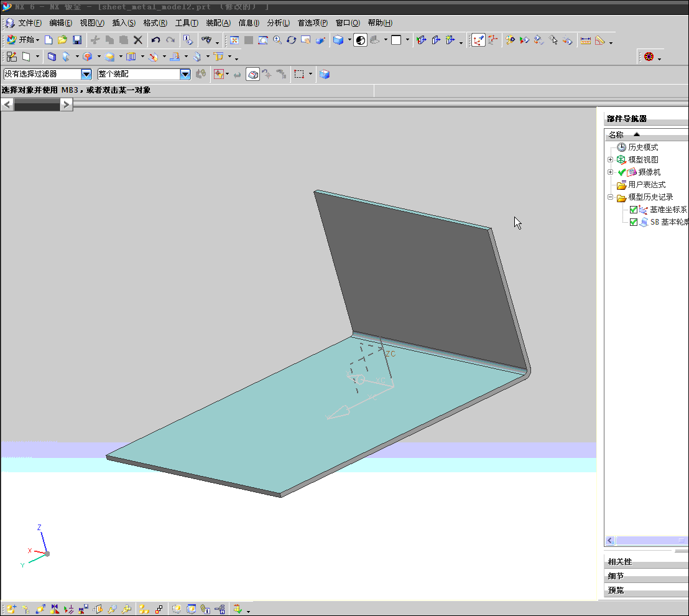Click the dark horizontal scrollbar thumb

tap(37, 105)
